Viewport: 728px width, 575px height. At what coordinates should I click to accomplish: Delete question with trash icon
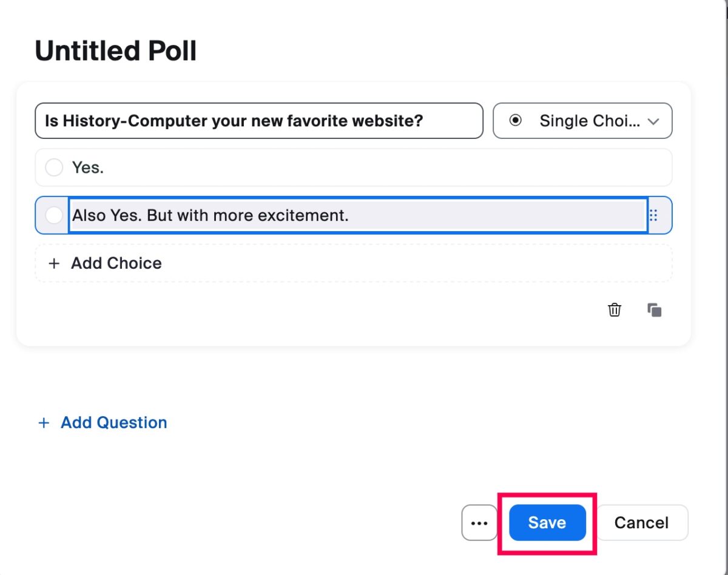click(615, 310)
